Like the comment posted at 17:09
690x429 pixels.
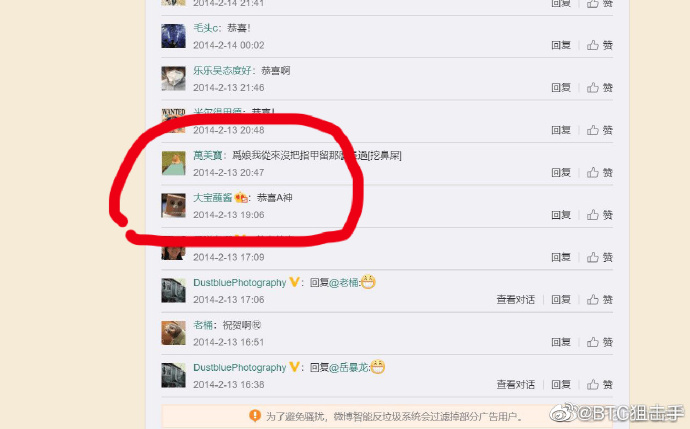point(600,257)
